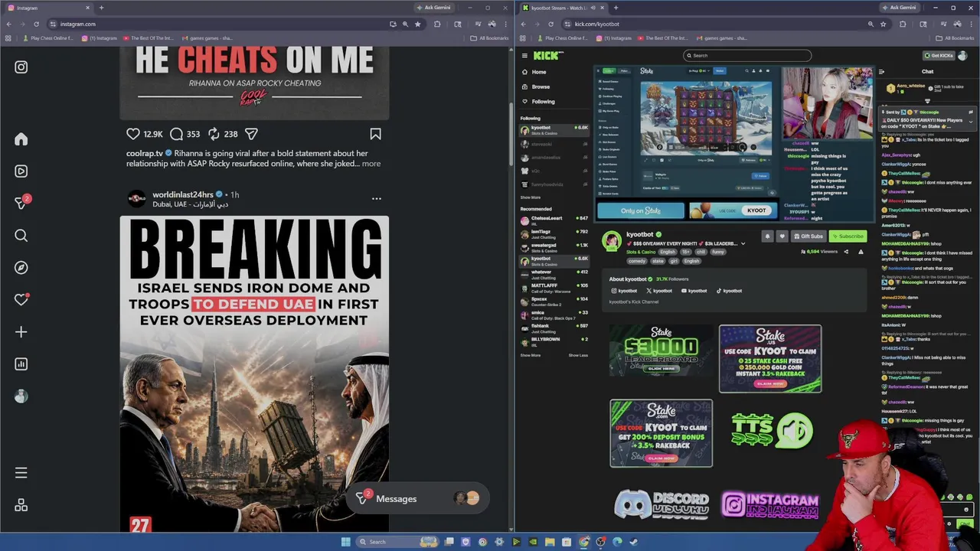Viewport: 980px width, 551px height.
Task: Show More recommended channels on Kick
Action: (530, 355)
